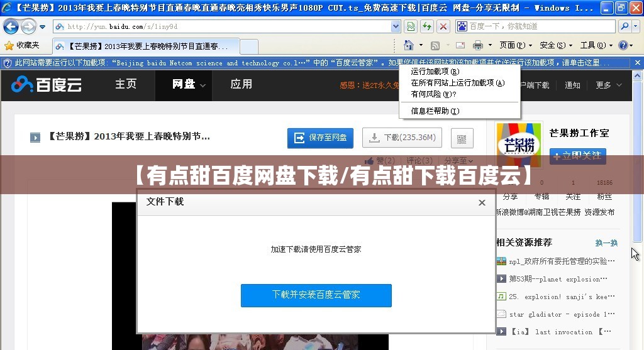Open the 网盘 navigation dropdown
Screen dimensions: 644x350
184,85
